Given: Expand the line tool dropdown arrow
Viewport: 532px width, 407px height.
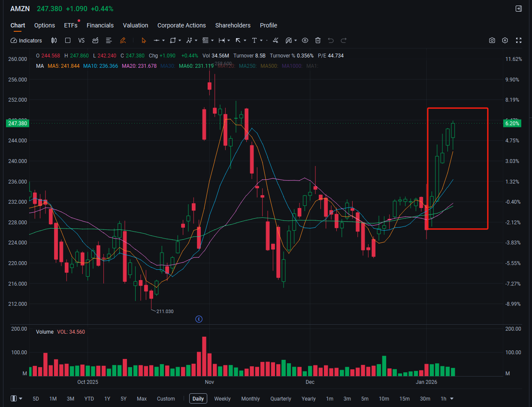Looking at the screenshot, I should coord(163,40).
